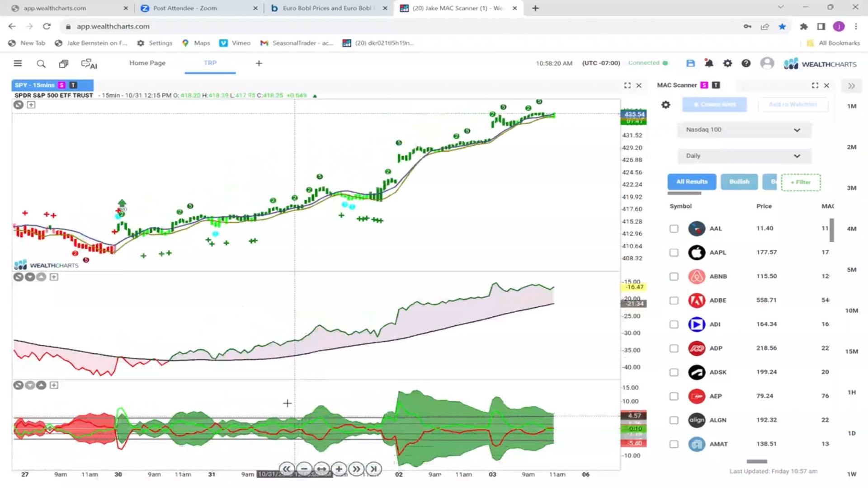Hide the bottom indicator pane
868x488 pixels.
click(x=18, y=385)
